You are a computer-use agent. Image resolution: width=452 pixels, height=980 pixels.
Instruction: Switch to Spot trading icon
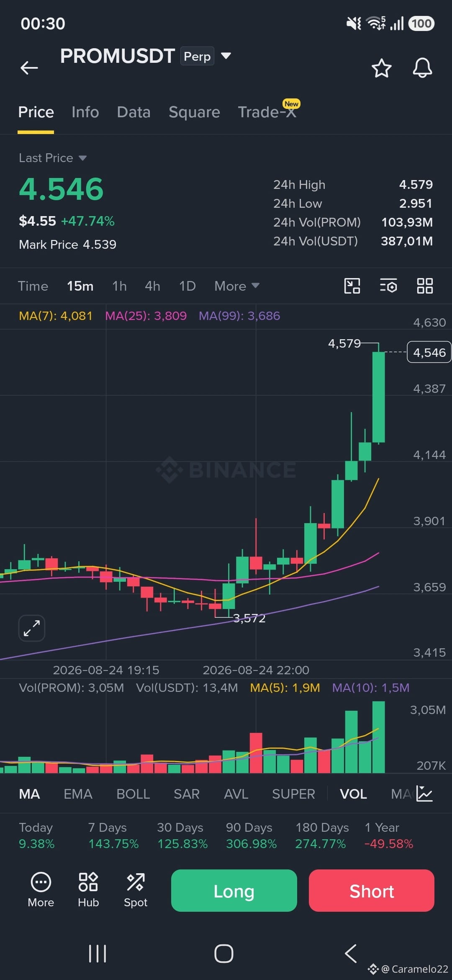pyautogui.click(x=136, y=890)
